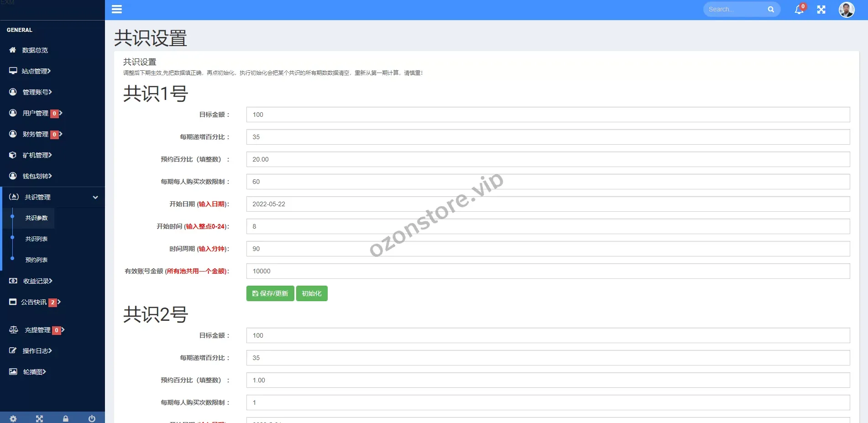Click the fullscreen icon in sidebar footer

(x=39, y=418)
